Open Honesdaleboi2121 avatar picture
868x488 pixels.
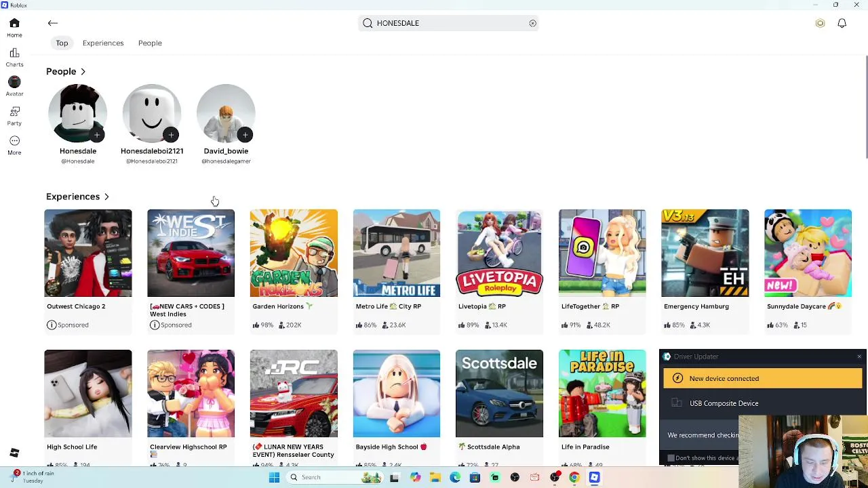click(152, 113)
